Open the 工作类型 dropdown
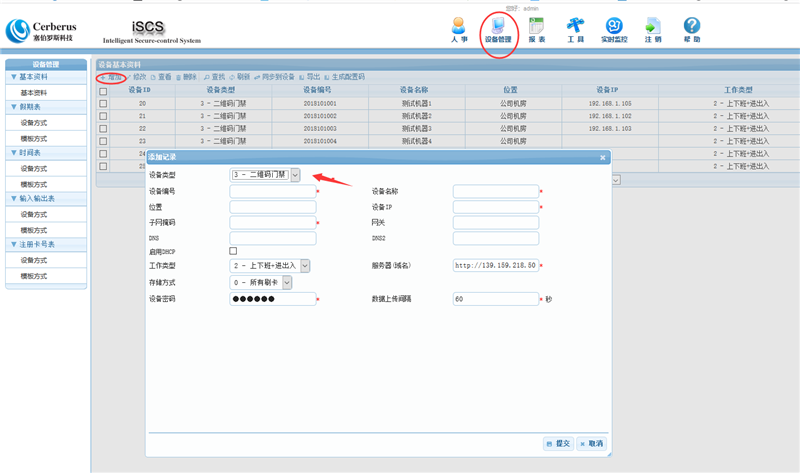This screenshot has width=800, height=473. [304, 266]
